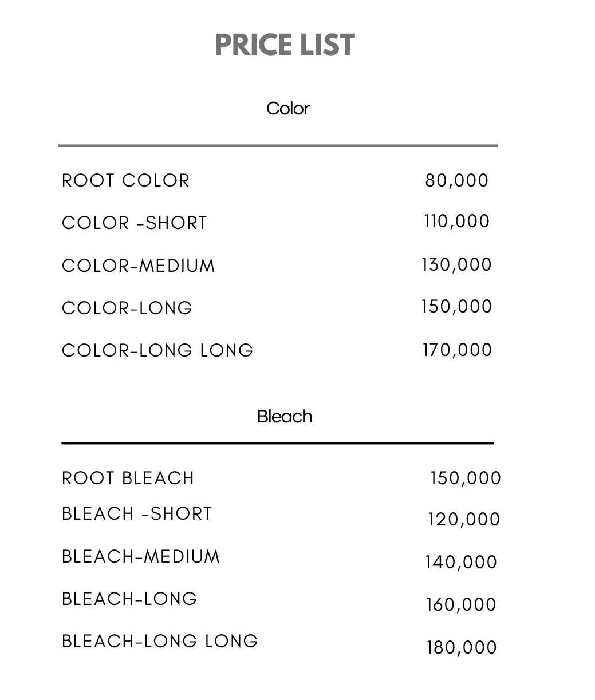Select the BLEACH -SHORT item
This screenshot has height=700, width=595.
coord(137,513)
